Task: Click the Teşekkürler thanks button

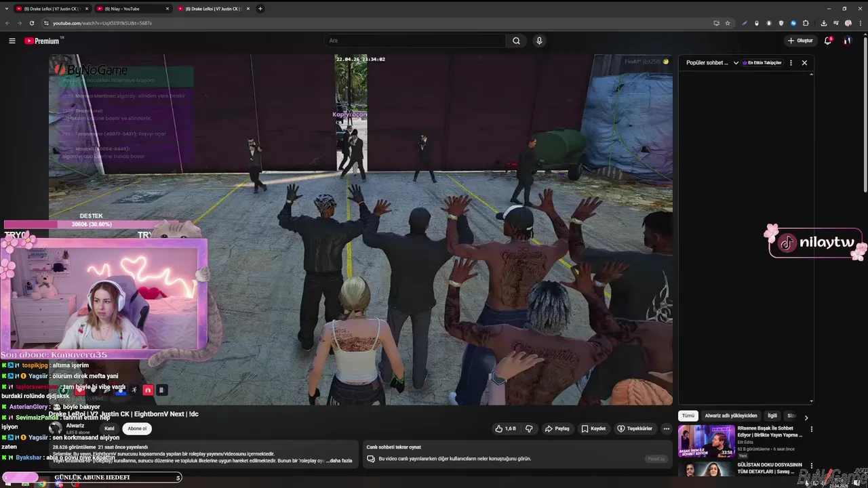Action: point(635,428)
